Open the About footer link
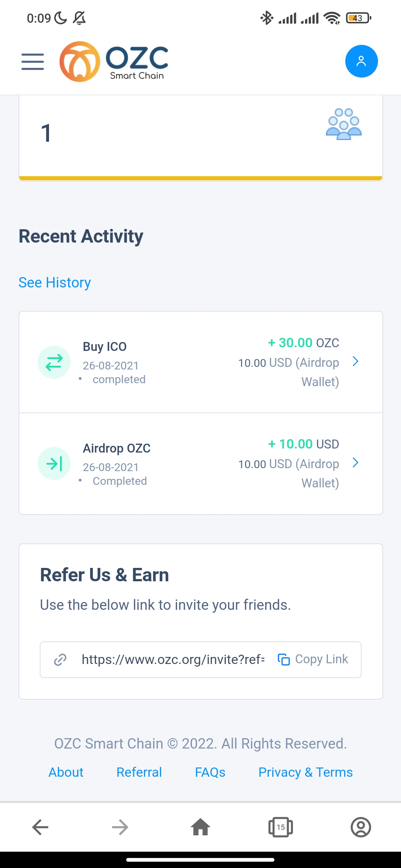401x868 pixels. (x=66, y=772)
